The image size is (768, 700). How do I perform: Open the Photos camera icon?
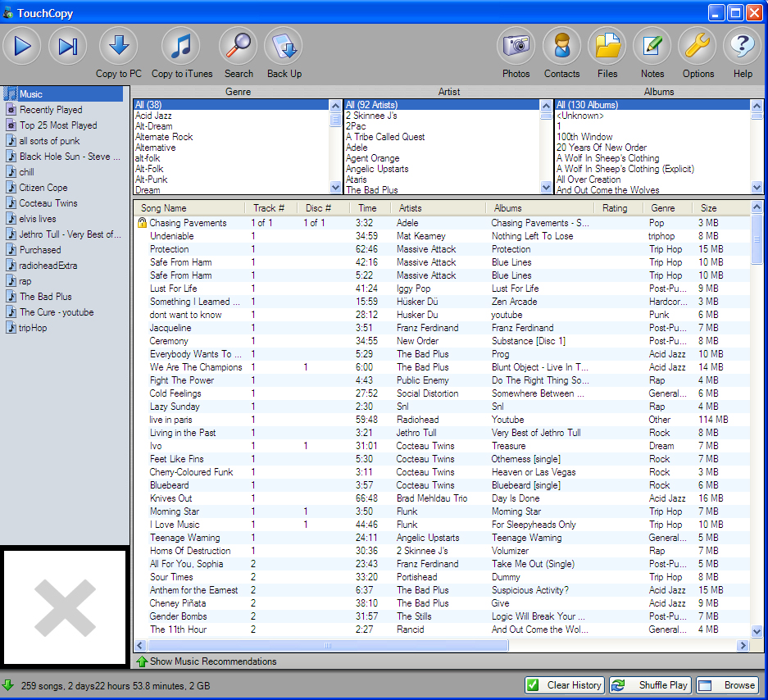point(516,47)
